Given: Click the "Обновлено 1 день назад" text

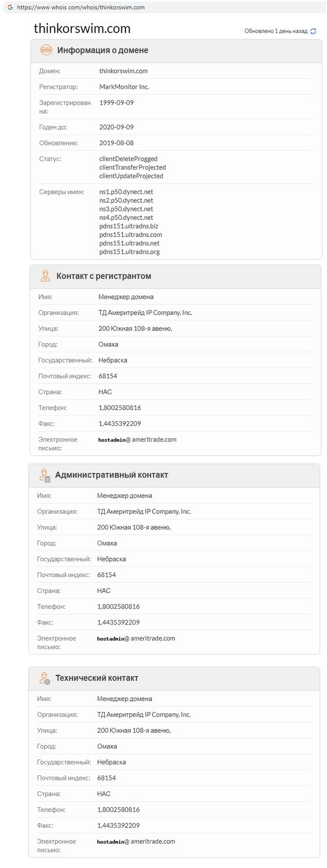Looking at the screenshot, I should 276,31.
